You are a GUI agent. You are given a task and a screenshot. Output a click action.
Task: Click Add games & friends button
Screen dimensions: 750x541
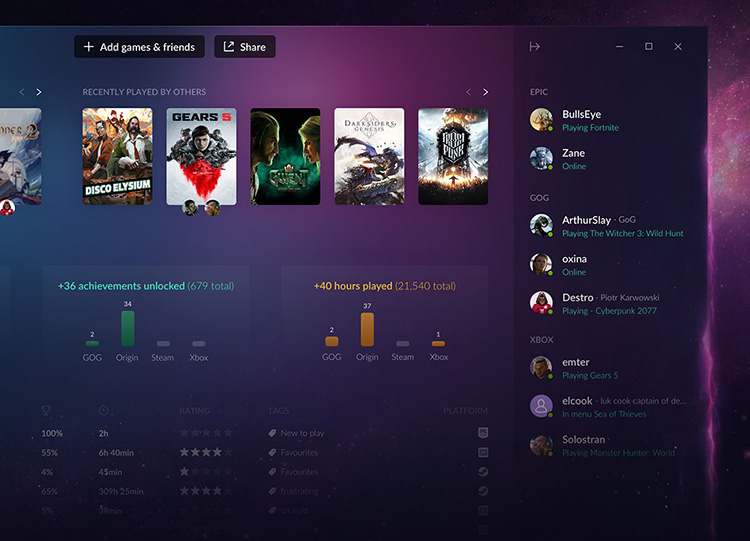139,47
